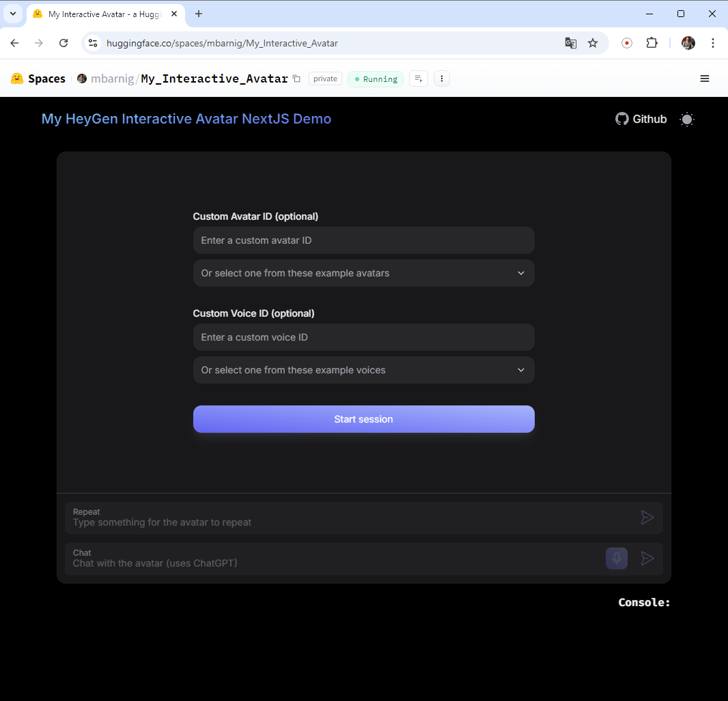
Task: Close the My Interactive Avatar tab
Action: pos(174,14)
